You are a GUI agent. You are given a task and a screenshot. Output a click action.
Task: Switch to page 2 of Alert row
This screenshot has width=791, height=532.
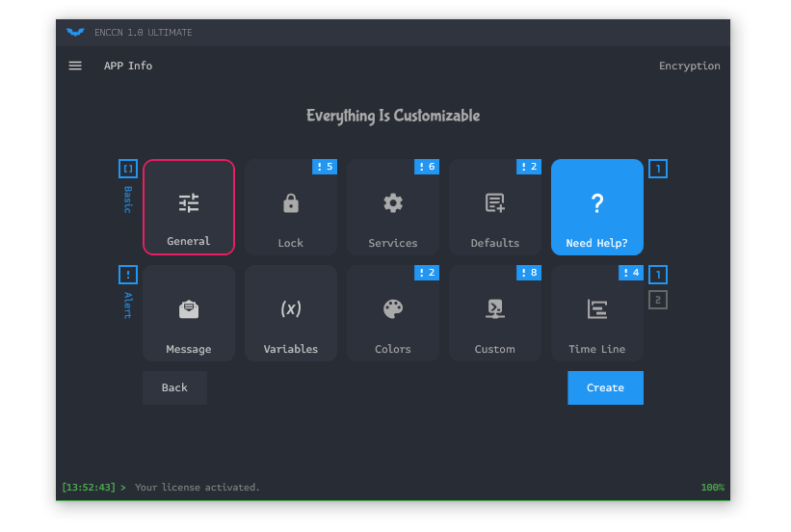658,301
